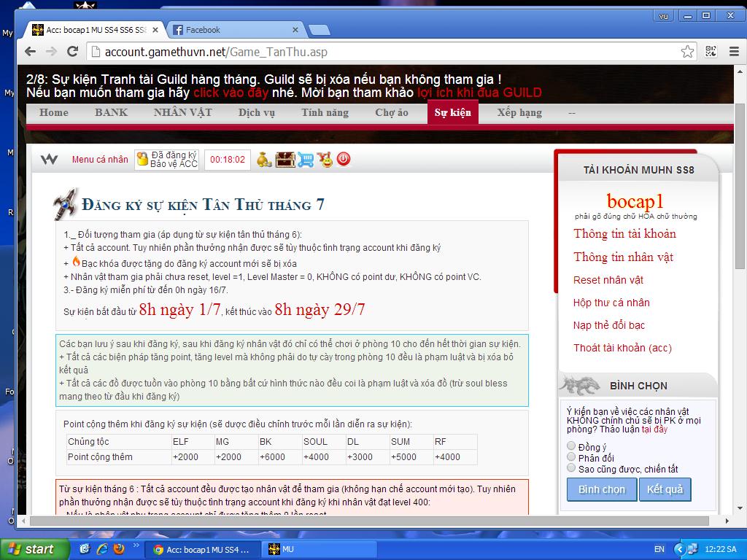747x560 pixels.
Task: Open the Nạp thẻ đổi bạc link
Action: (x=609, y=325)
